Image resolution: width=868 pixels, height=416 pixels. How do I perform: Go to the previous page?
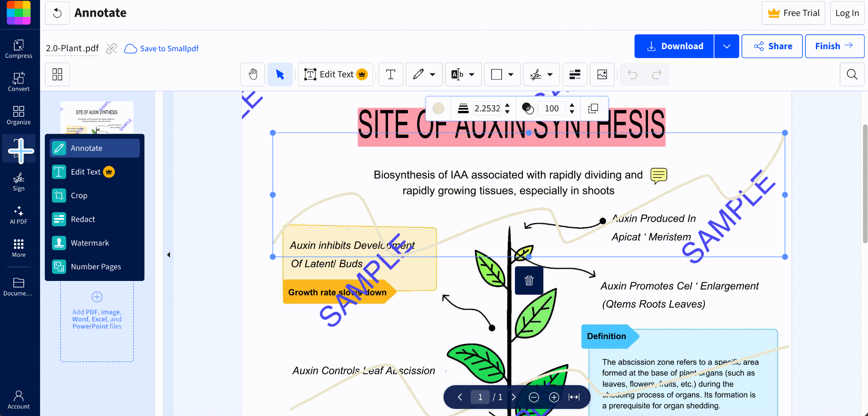coord(460,397)
